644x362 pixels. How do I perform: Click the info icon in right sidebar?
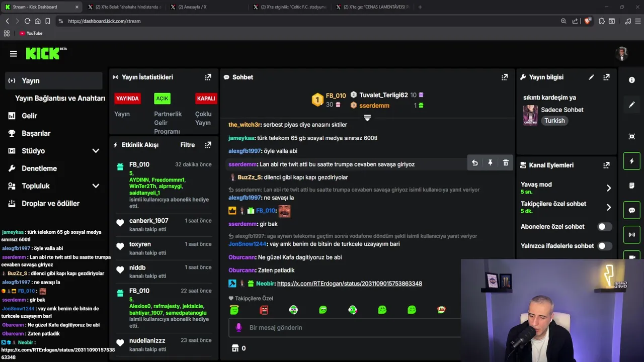pos(632,80)
